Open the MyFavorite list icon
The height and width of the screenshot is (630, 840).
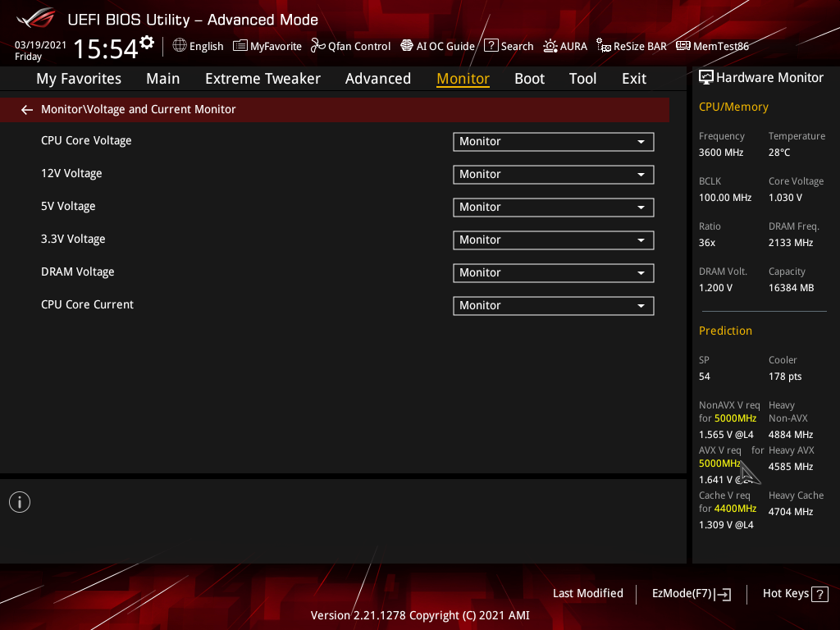(240, 46)
